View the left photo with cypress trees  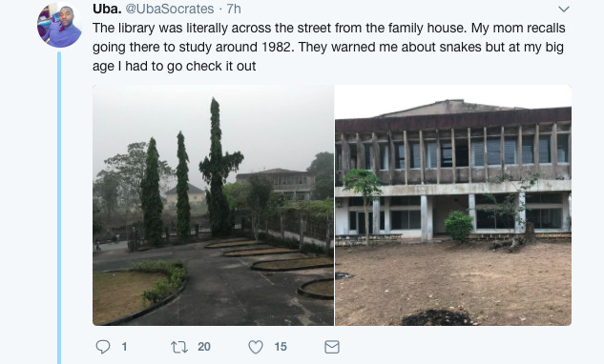click(x=213, y=205)
